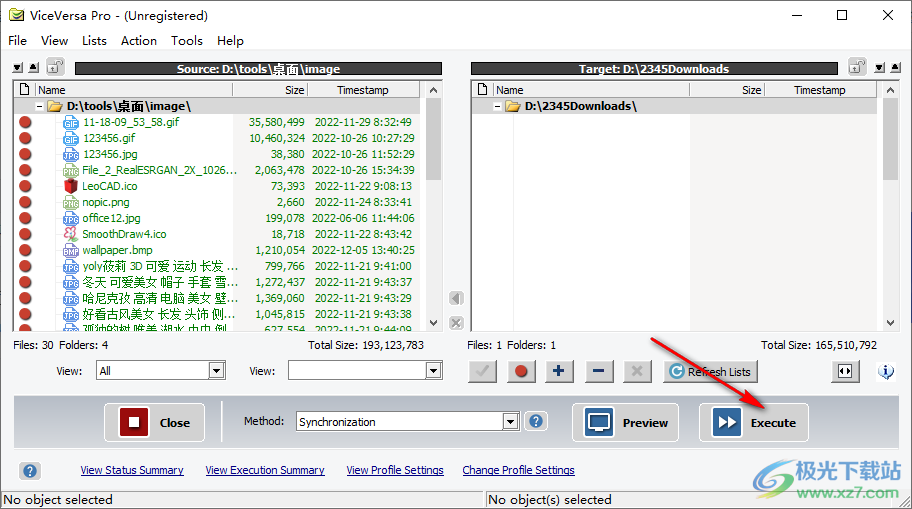Open View Status Summary link
The image size is (912, 509).
(x=132, y=470)
